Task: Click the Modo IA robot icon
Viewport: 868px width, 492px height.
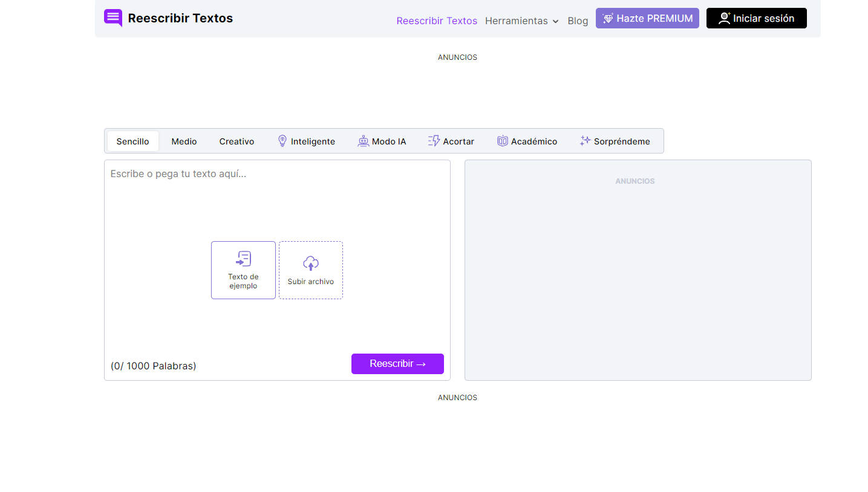Action: pyautogui.click(x=363, y=140)
